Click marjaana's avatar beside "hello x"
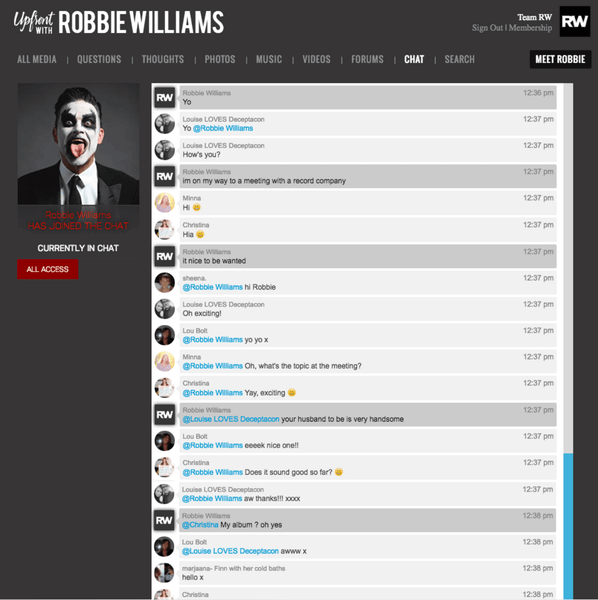The image size is (598, 600). (164, 573)
